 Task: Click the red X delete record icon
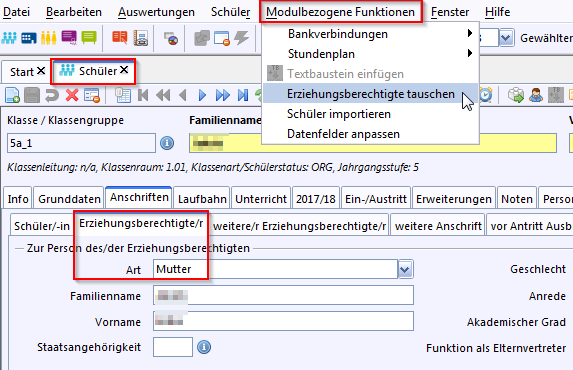pos(72,95)
